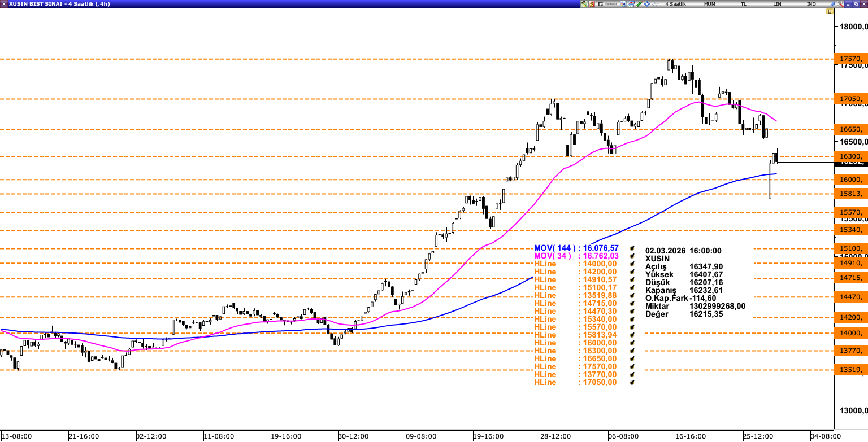Click the LIN scale option

click(x=778, y=4)
